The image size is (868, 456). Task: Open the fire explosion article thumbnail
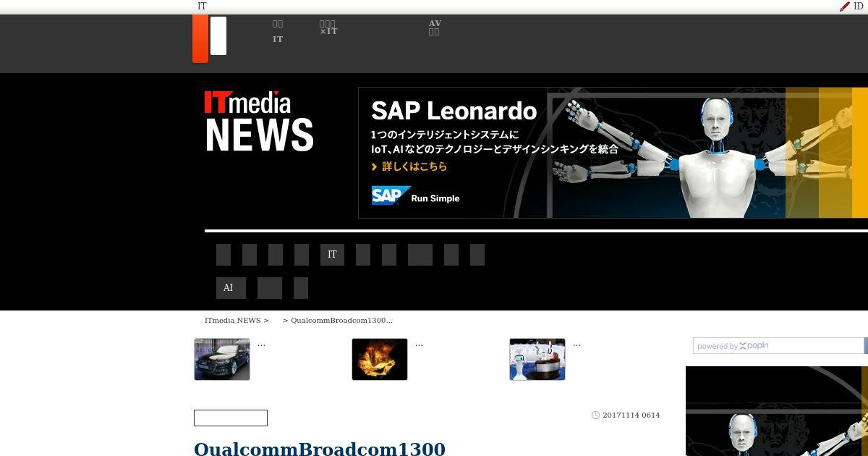tap(380, 359)
